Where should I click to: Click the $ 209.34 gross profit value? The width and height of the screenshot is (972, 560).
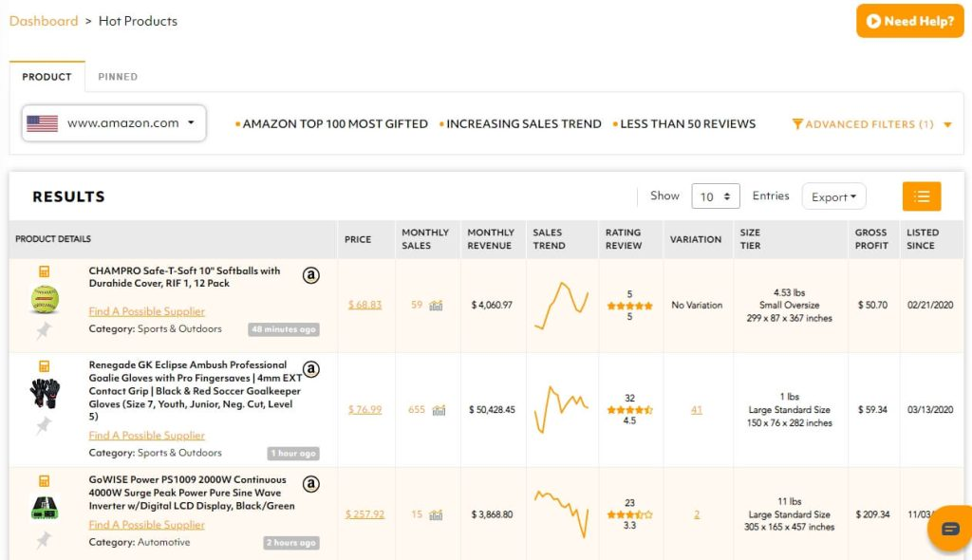coord(873,514)
